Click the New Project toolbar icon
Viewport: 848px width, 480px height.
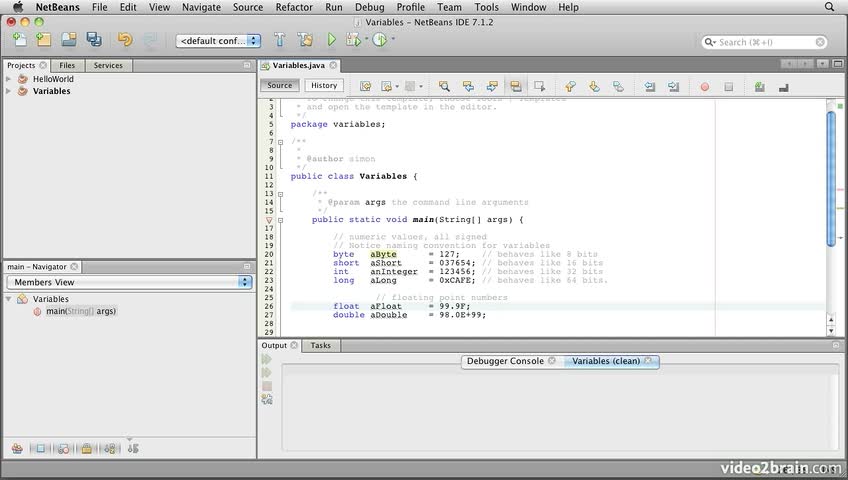pyautogui.click(x=43, y=39)
